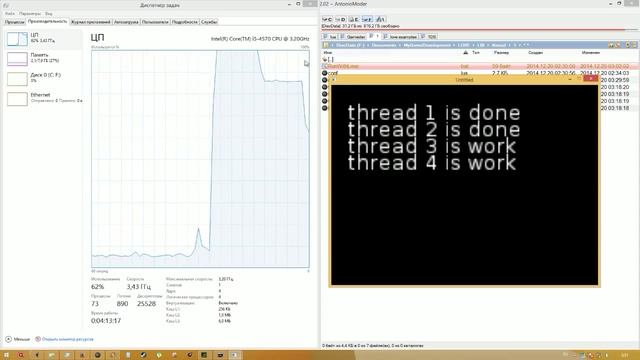Click the 62% usage value
Image resolution: width=640 pixels, height=360 pixels.
click(98, 287)
